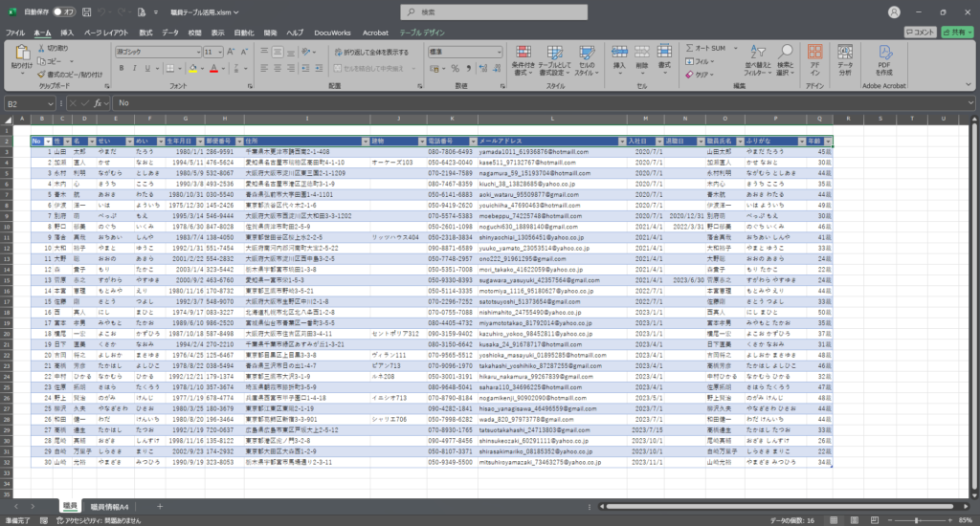Switch to the Insert (挿入) tab

tap(67, 33)
